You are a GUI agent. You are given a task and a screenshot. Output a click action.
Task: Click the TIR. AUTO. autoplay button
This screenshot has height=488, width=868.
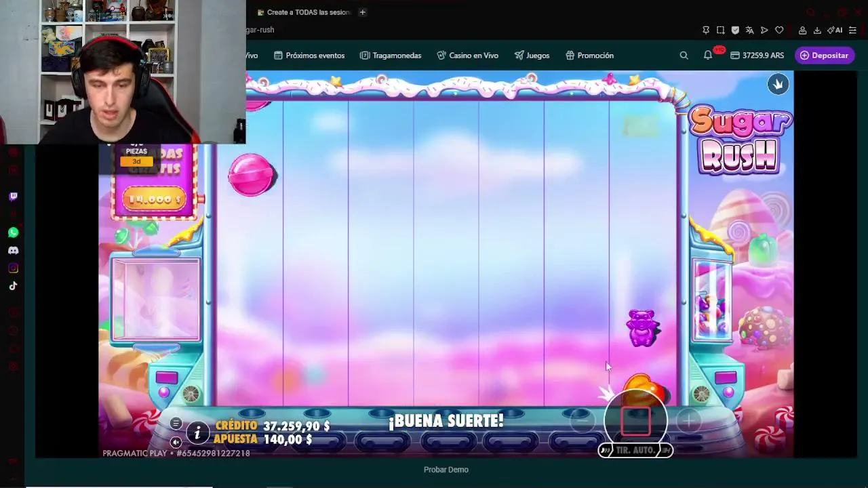pos(635,450)
